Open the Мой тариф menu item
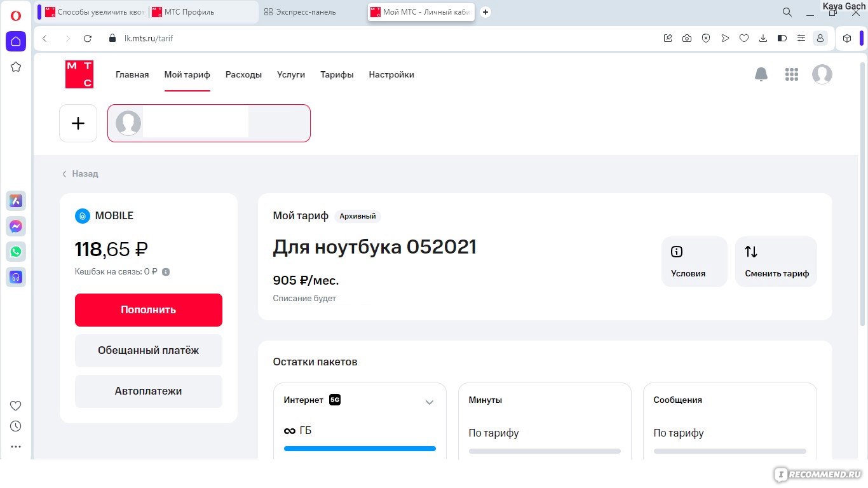Image resolution: width=868 pixels, height=488 pixels. [x=187, y=74]
